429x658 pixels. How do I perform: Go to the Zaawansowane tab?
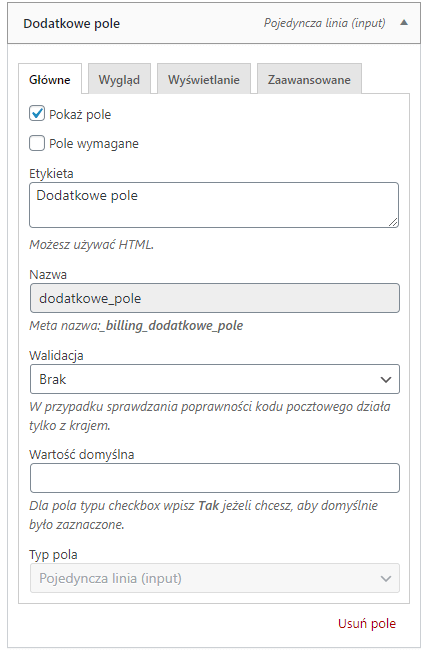pyautogui.click(x=309, y=79)
